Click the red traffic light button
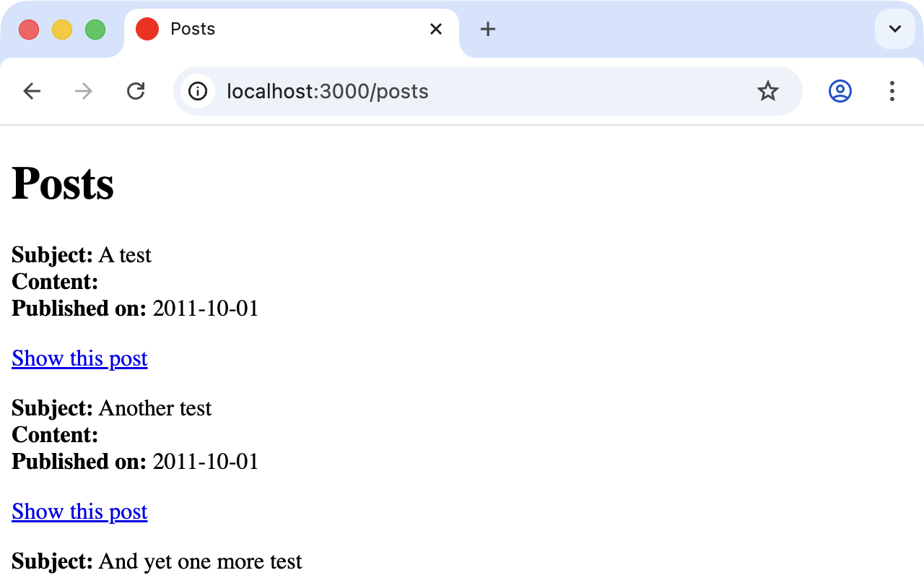924x578 pixels. (29, 29)
